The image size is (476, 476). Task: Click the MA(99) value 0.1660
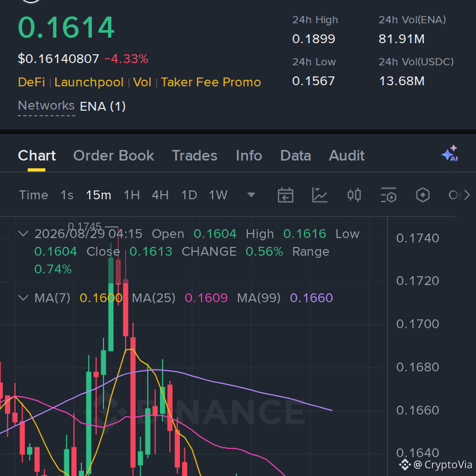tap(312, 298)
